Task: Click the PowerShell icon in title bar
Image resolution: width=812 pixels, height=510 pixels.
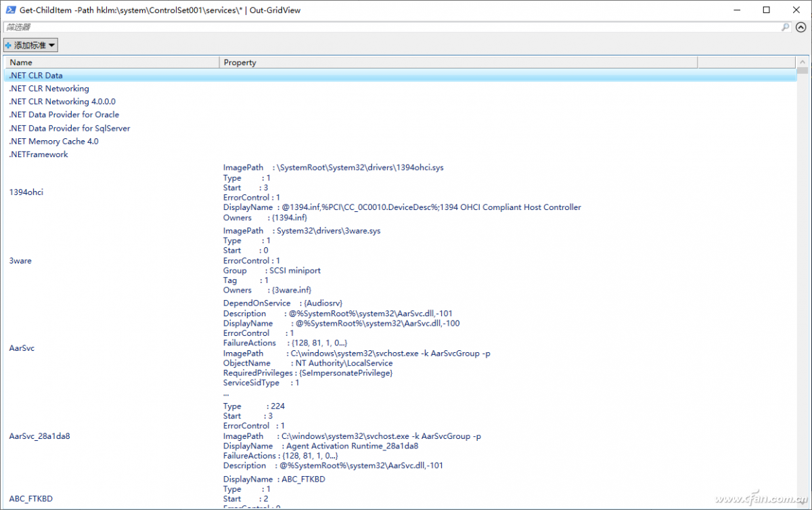Action: [10, 10]
